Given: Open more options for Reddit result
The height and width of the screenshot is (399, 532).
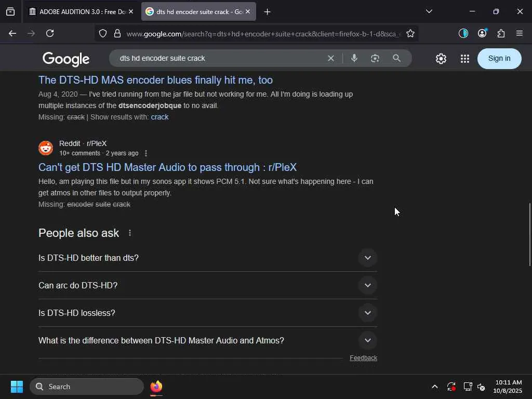Looking at the screenshot, I should click(x=146, y=153).
